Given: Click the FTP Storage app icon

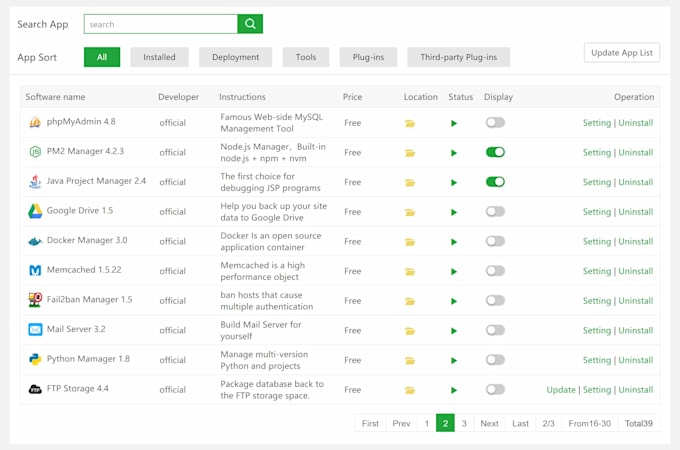Looking at the screenshot, I should [x=35, y=389].
